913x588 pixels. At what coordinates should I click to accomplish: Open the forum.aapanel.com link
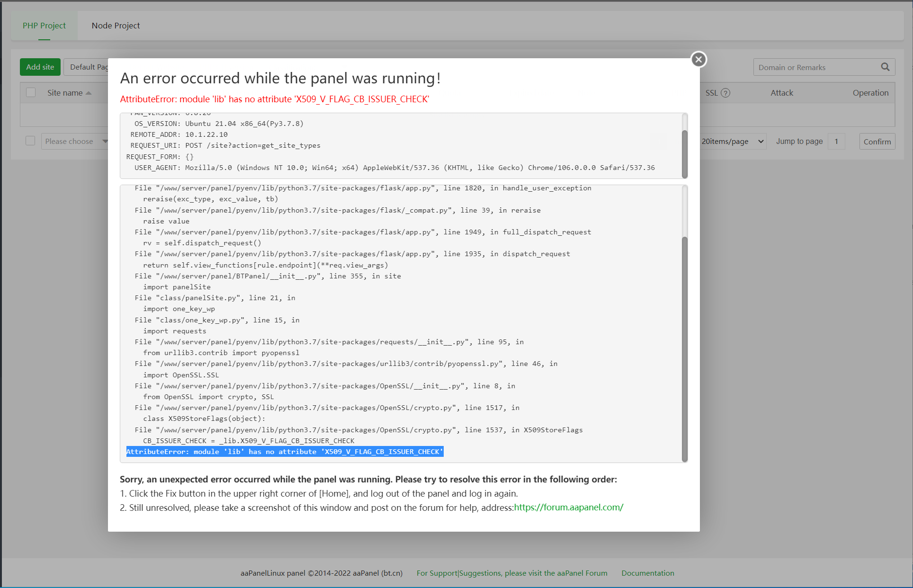(568, 508)
